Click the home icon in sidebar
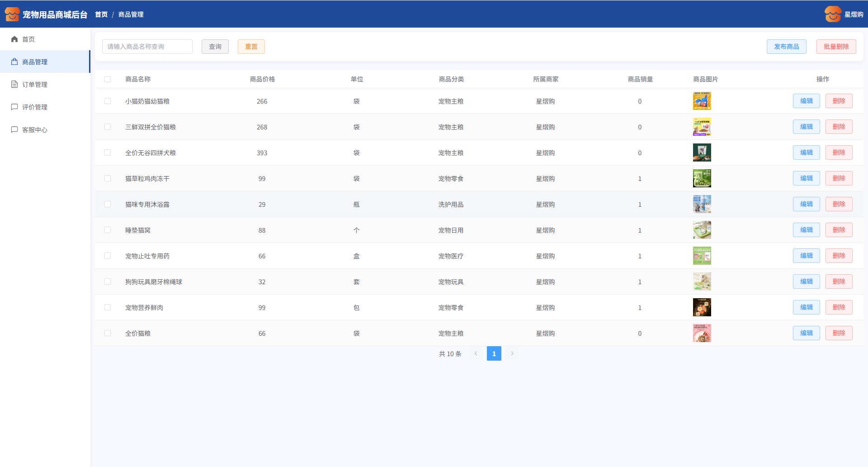 (x=14, y=39)
